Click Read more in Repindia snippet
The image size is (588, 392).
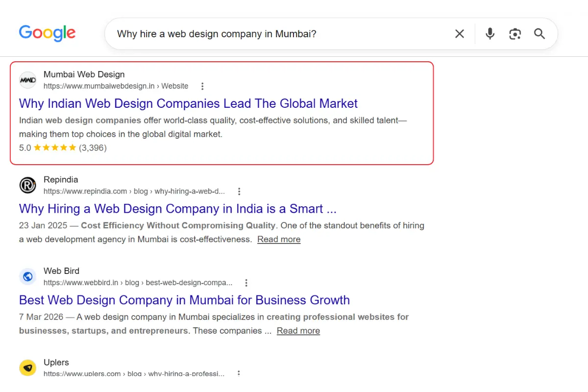point(279,239)
